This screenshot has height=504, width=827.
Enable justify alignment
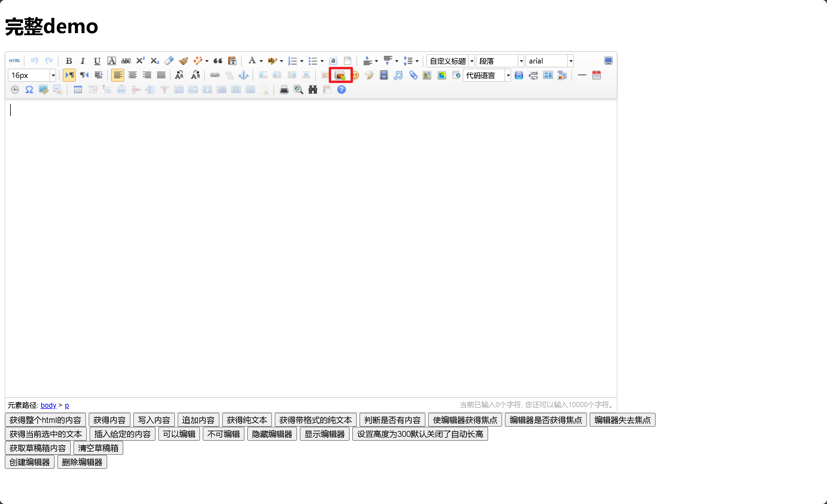point(161,75)
